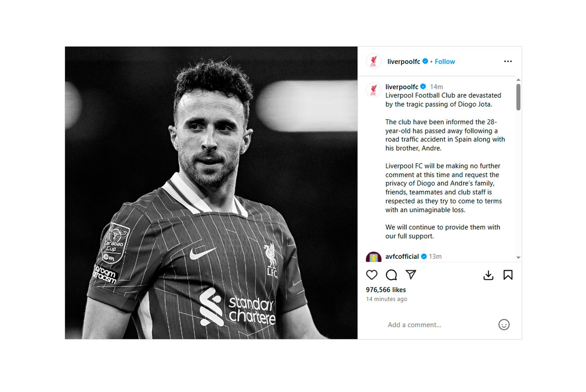This screenshot has width=586, height=392.
Task: Open the liverpoolfc username in the header
Action: click(x=403, y=62)
